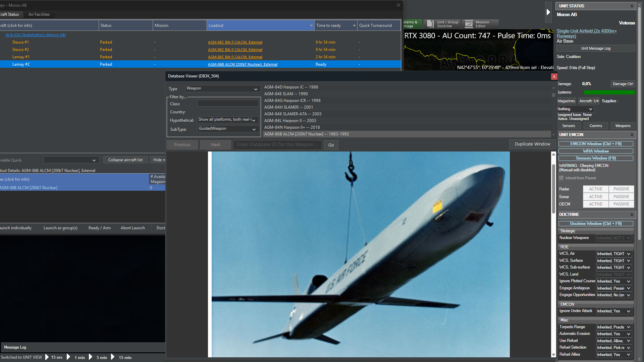Collapse sidebar with the white arrow
The image size is (644, 362).
pyautogui.click(x=548, y=12)
